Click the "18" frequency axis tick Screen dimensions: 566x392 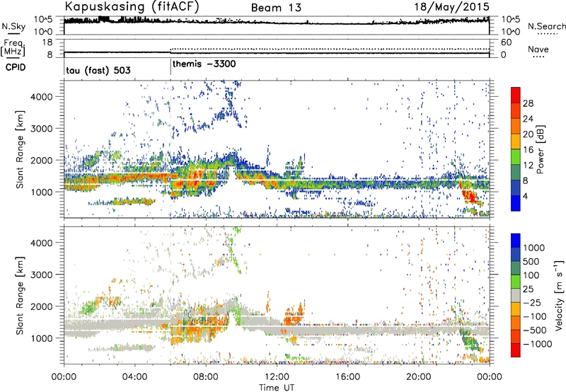(47, 42)
